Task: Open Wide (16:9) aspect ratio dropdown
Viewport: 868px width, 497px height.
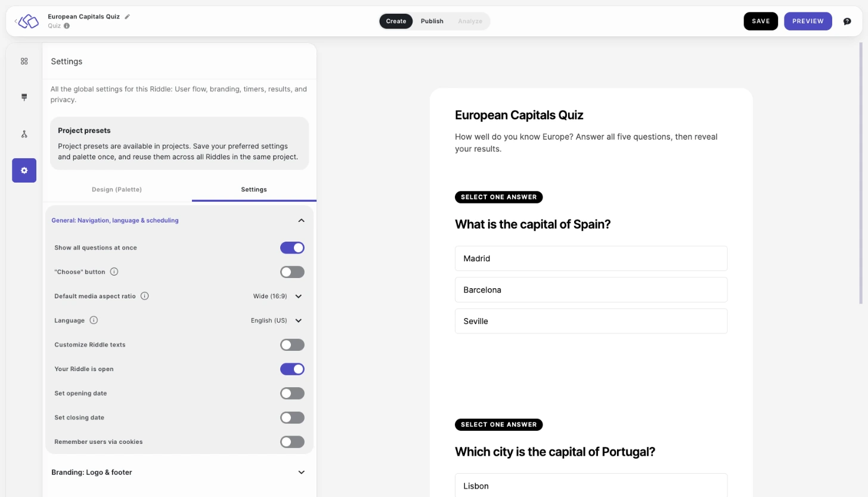Action: (x=278, y=296)
